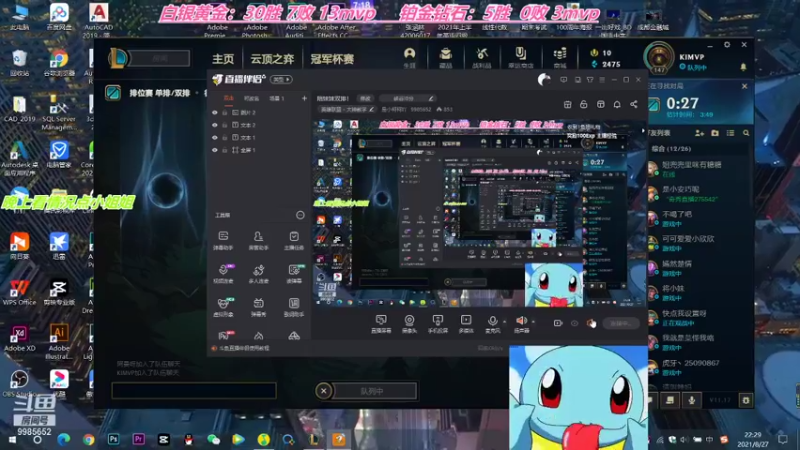Click the team chat input field
The width and height of the screenshot is (800, 450).
194,391
